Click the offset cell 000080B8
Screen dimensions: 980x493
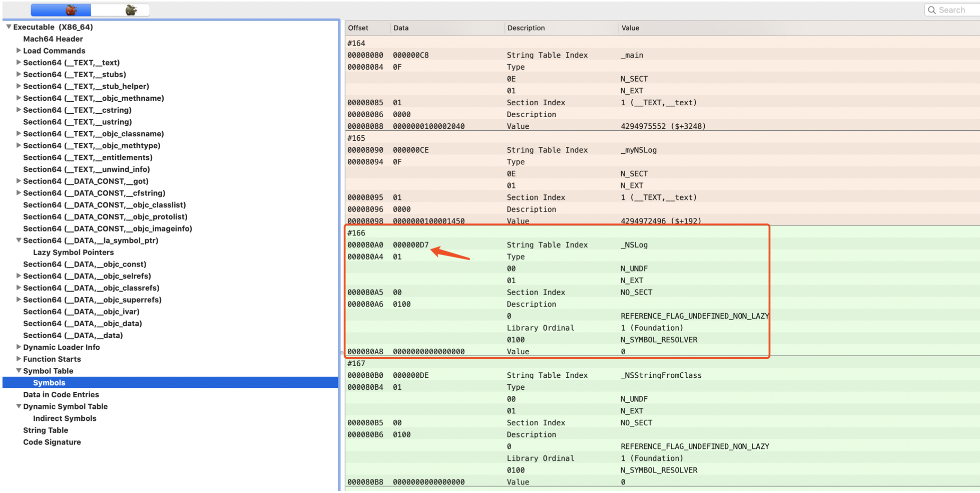(x=365, y=482)
